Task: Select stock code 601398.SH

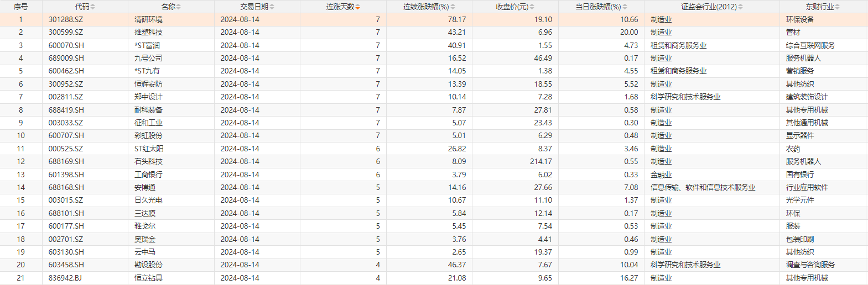Action: pos(66,175)
